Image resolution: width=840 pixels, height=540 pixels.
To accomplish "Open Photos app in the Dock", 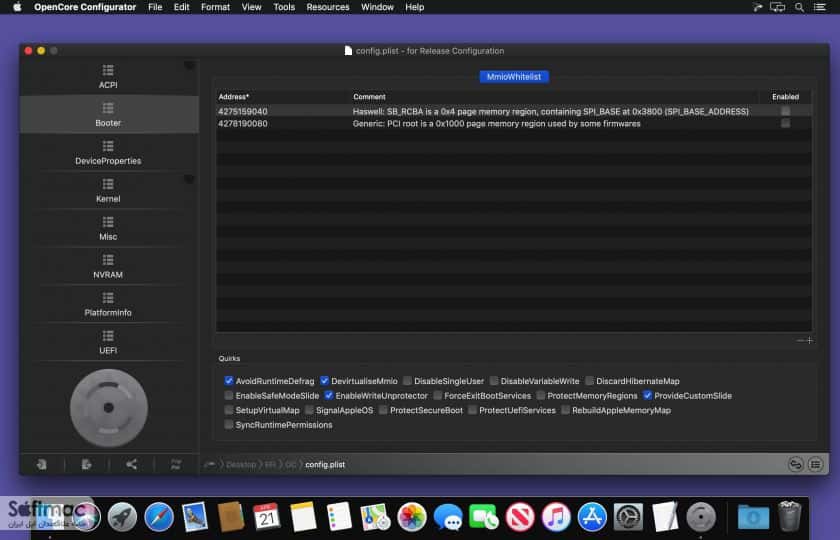I will (411, 517).
